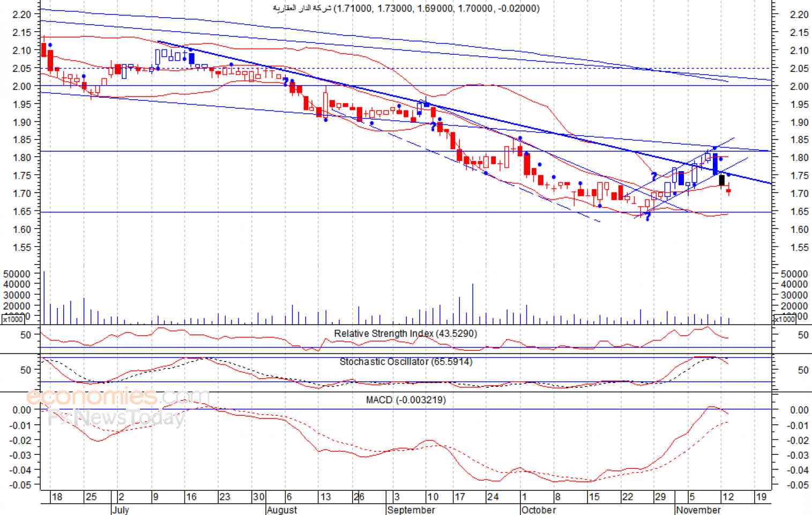Click the 2.00 price level on right axis

[x=799, y=86]
